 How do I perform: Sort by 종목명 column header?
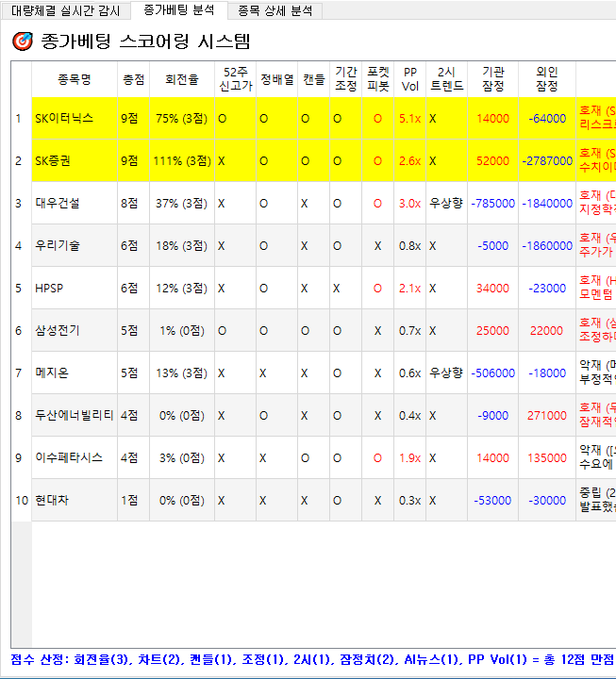coord(75,79)
